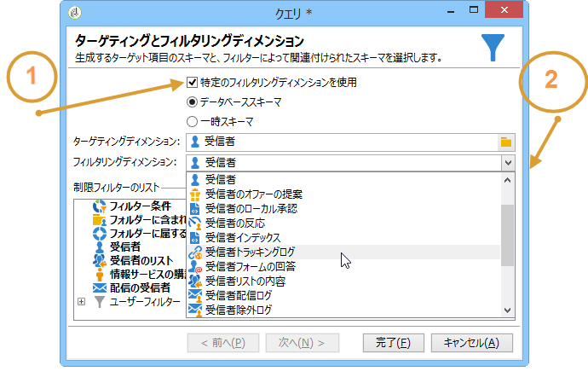The image size is (588, 377).
Task: Click scroll up arrow of dropdown list
Action: click(x=507, y=180)
